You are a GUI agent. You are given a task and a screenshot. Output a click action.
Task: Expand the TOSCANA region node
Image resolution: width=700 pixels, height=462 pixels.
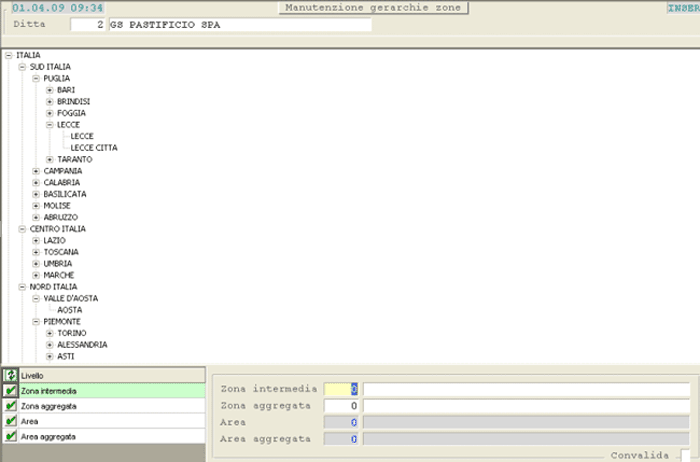36,252
